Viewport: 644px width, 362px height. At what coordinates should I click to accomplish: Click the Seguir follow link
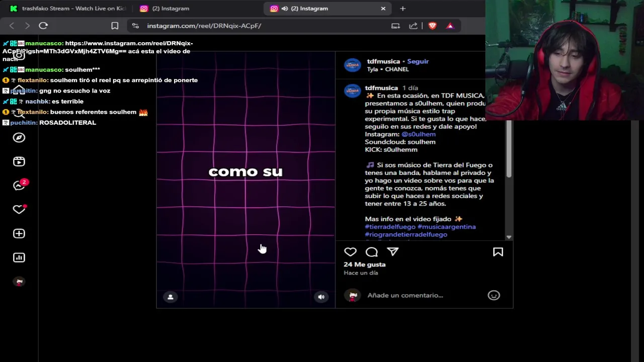[x=418, y=61]
